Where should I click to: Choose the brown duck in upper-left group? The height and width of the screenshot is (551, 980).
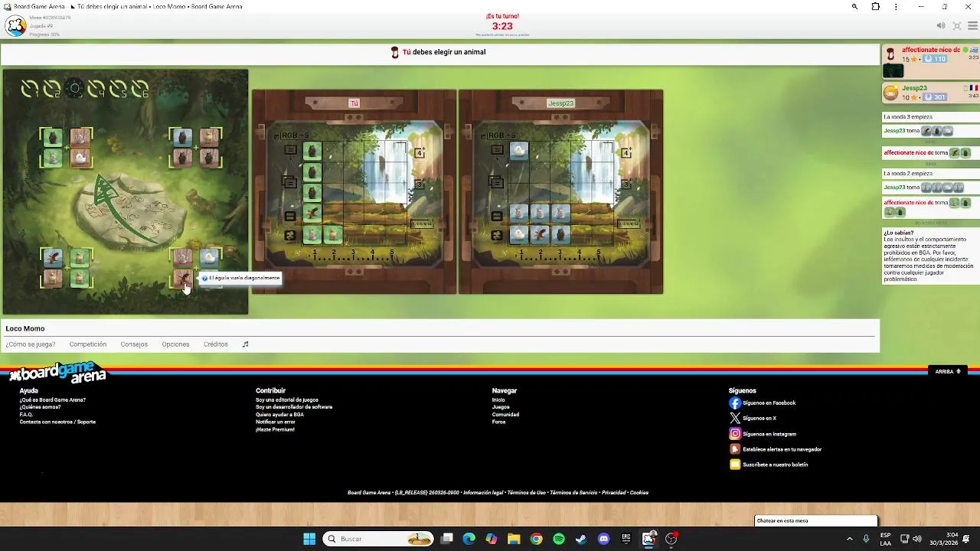tap(80, 158)
